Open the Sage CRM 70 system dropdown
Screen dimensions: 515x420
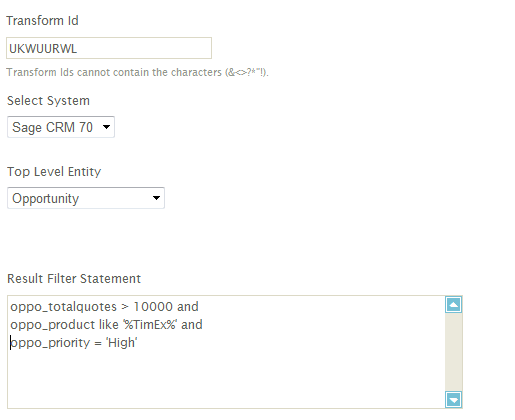pos(61,127)
